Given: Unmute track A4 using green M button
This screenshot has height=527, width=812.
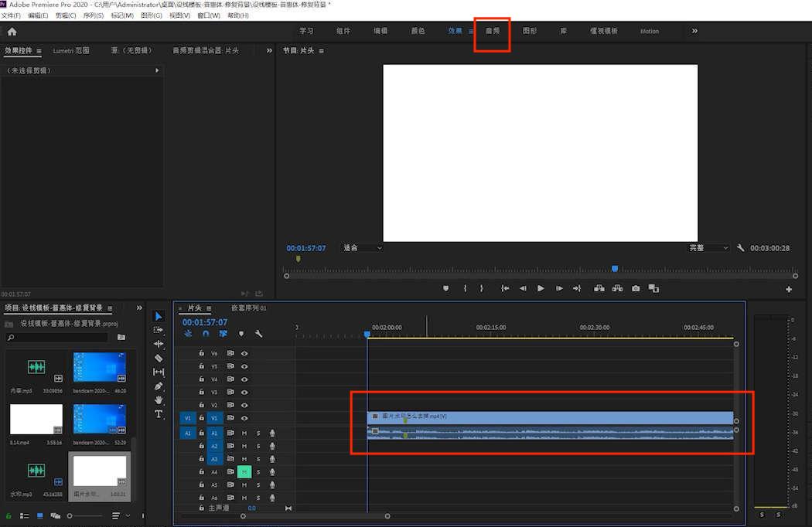Looking at the screenshot, I should tap(244, 471).
